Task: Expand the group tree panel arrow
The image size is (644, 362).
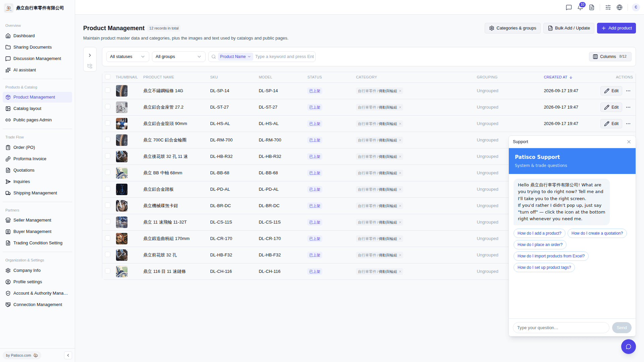Action: (x=90, y=55)
